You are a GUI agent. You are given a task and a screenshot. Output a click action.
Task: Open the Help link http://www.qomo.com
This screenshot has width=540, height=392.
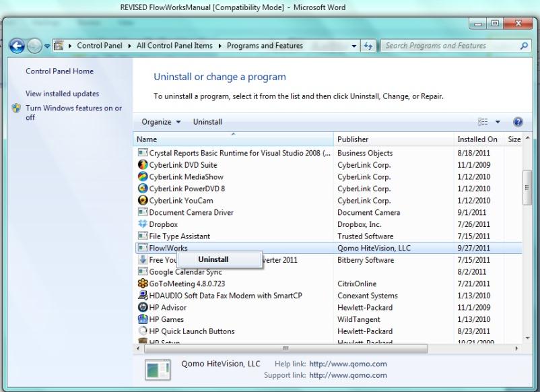point(348,364)
